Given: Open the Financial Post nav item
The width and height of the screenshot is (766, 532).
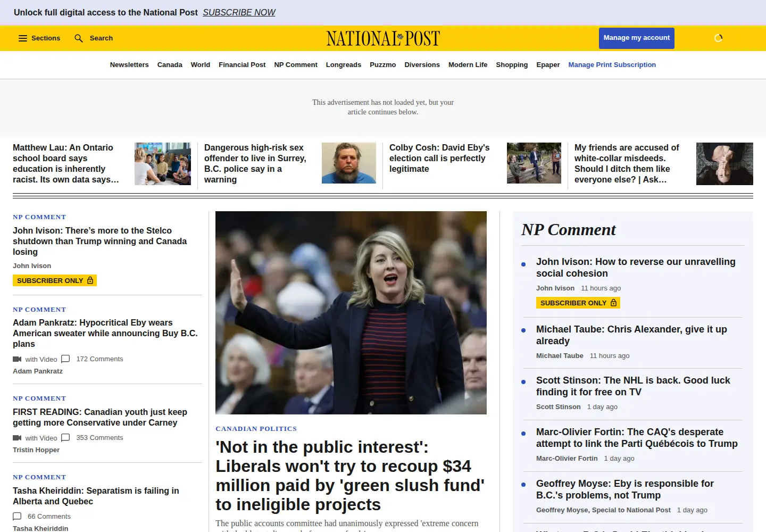Looking at the screenshot, I should coord(242,65).
